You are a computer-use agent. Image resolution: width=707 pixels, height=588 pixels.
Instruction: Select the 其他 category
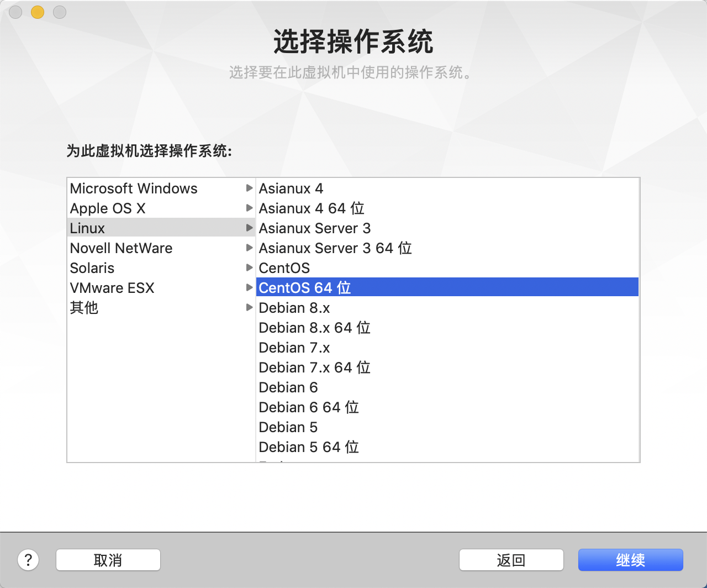click(x=84, y=308)
